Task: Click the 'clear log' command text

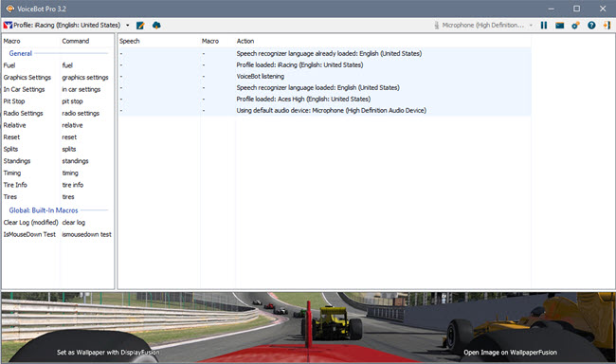Action: coord(74,223)
